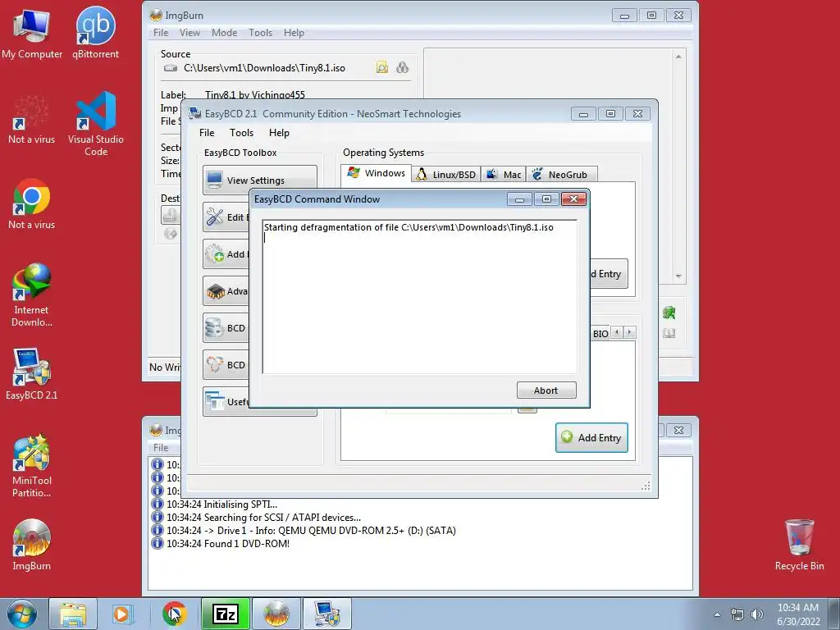
Task: Switch to the Windows tab in EasyBCD
Action: 376,173
